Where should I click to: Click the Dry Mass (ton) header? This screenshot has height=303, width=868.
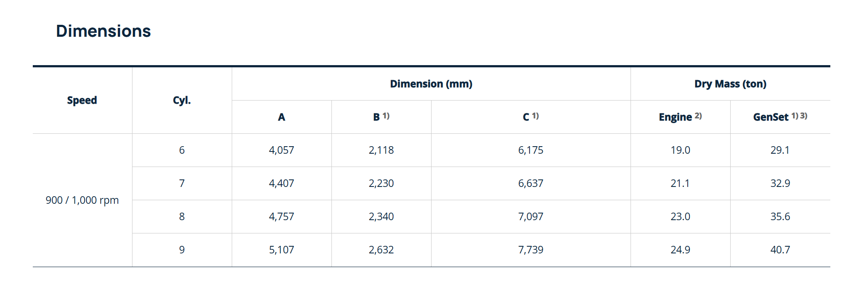coord(730,84)
